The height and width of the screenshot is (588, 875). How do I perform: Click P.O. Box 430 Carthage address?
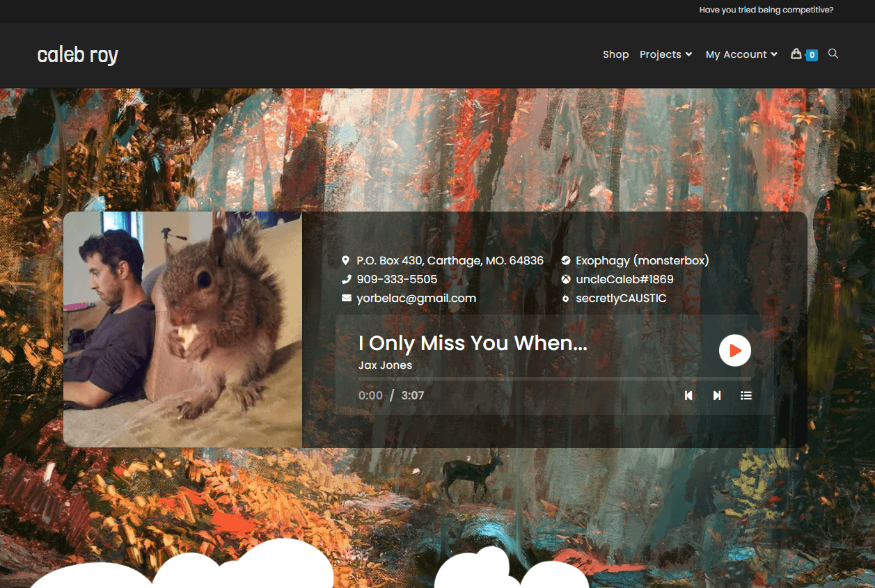click(450, 260)
